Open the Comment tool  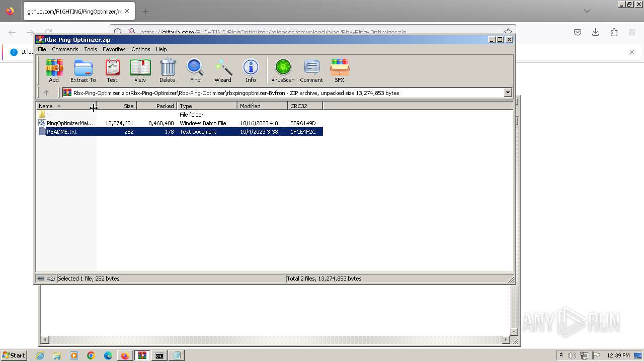point(311,70)
